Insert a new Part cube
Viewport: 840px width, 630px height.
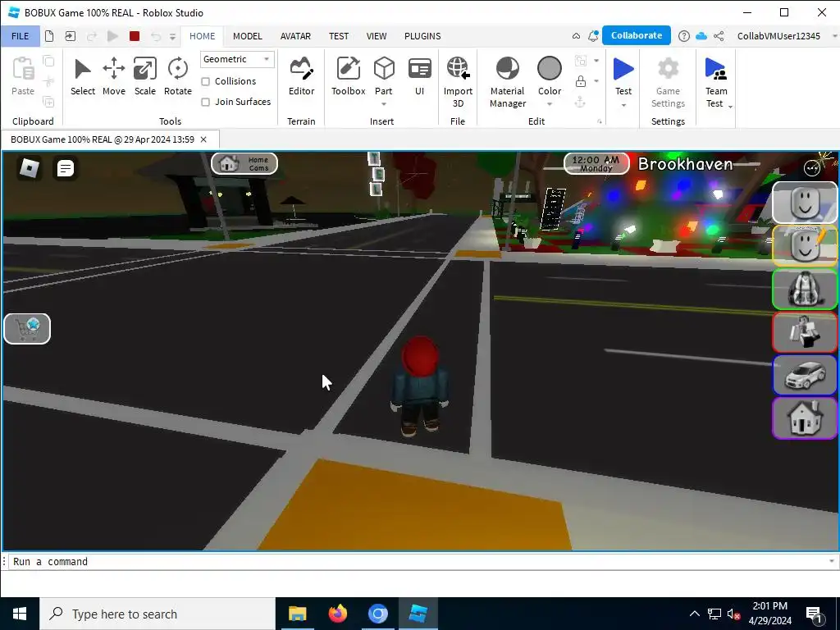384,70
